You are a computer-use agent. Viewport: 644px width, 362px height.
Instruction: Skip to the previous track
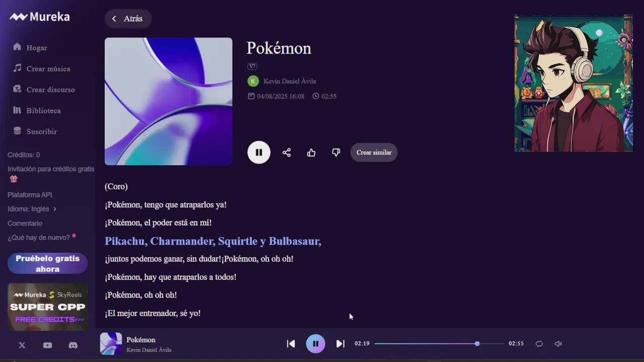tap(291, 344)
